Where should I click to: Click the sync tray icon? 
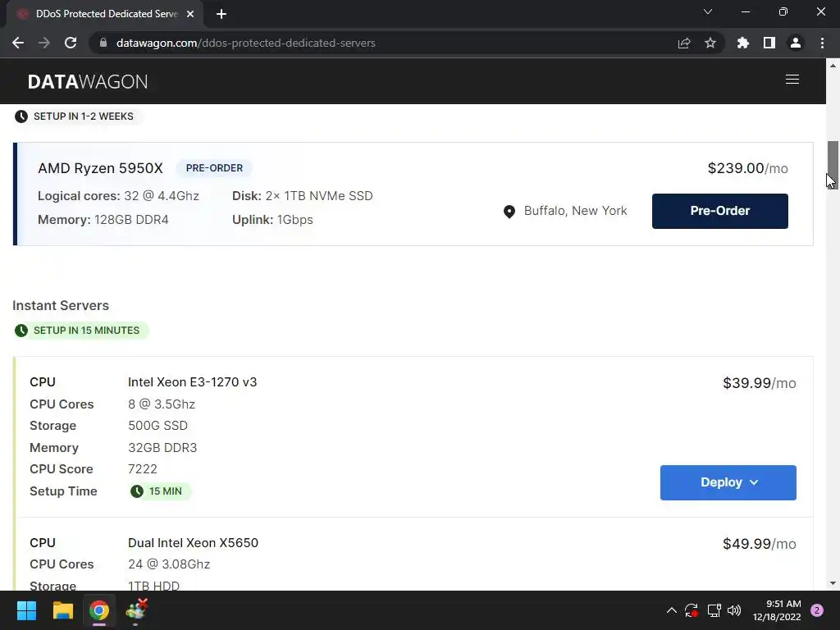[691, 610]
